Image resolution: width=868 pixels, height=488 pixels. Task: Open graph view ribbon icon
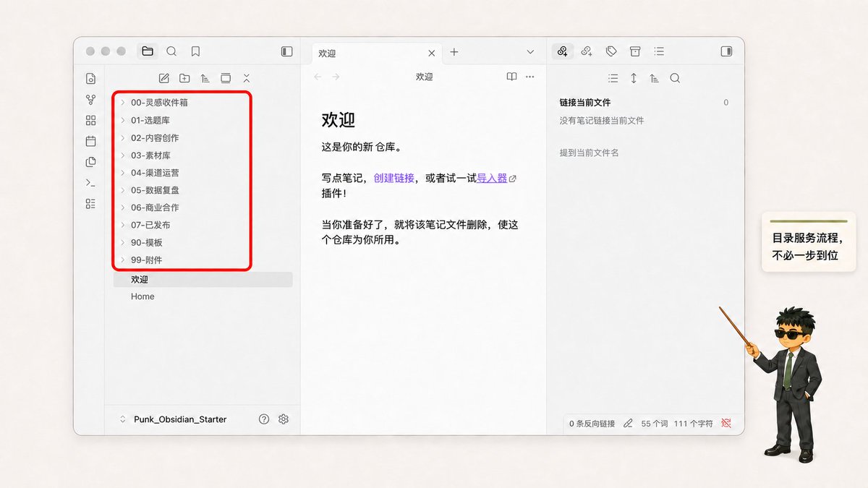(x=90, y=100)
